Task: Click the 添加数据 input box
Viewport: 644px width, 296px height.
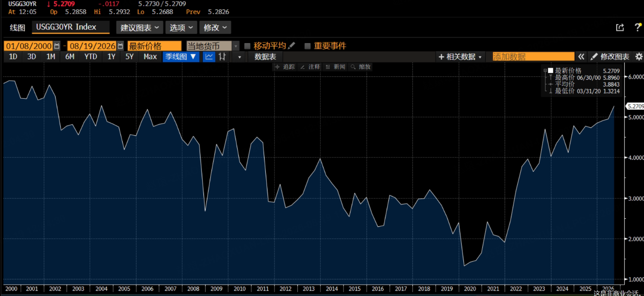Action: tap(533, 57)
